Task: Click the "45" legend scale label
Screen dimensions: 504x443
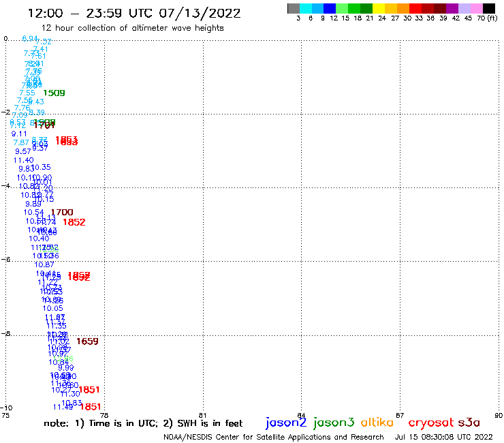Action: pos(468,18)
